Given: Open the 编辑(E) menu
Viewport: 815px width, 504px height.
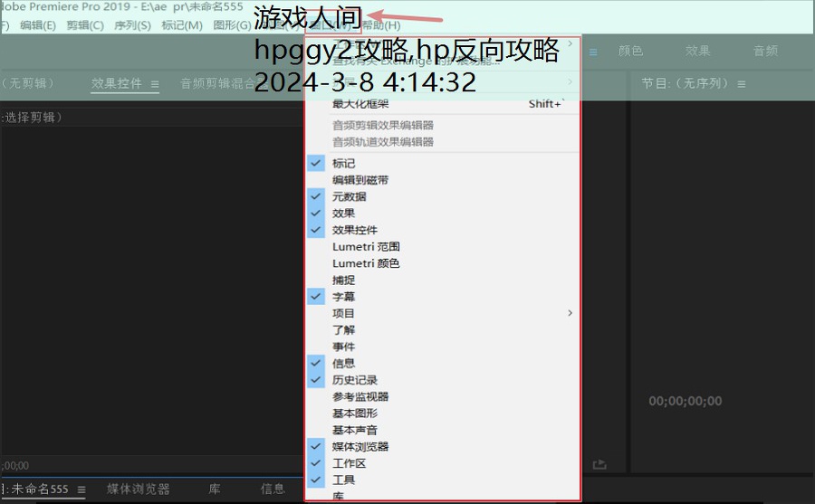Looking at the screenshot, I should (38, 25).
